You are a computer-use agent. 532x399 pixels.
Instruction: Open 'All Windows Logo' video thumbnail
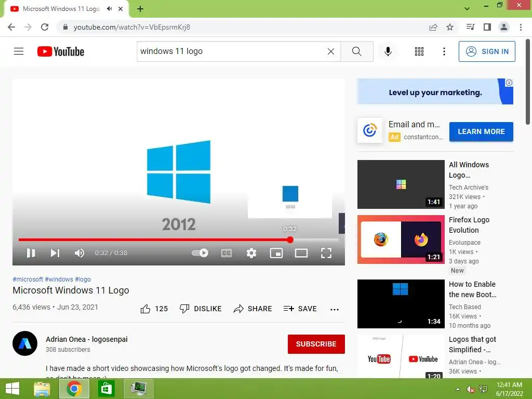tap(401, 184)
